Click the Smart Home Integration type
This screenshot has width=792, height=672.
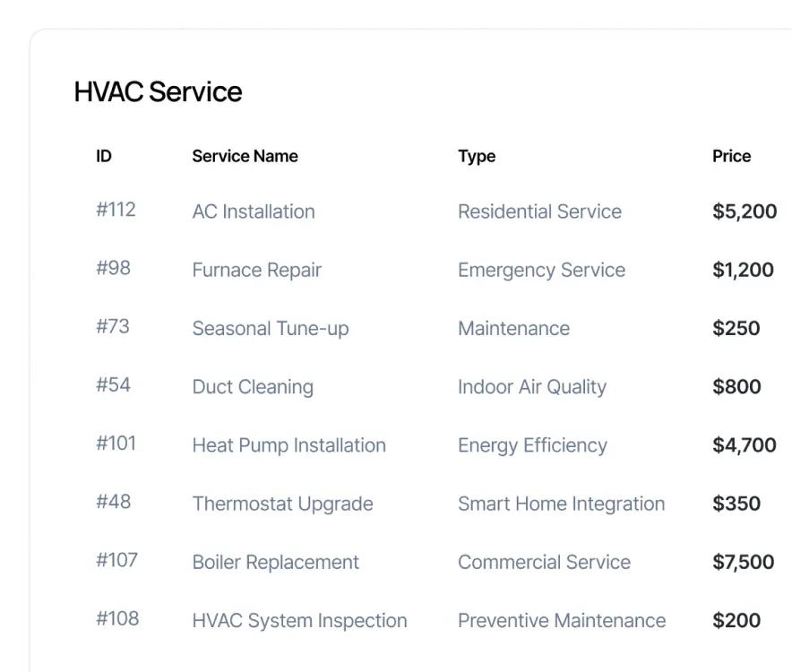(x=561, y=504)
